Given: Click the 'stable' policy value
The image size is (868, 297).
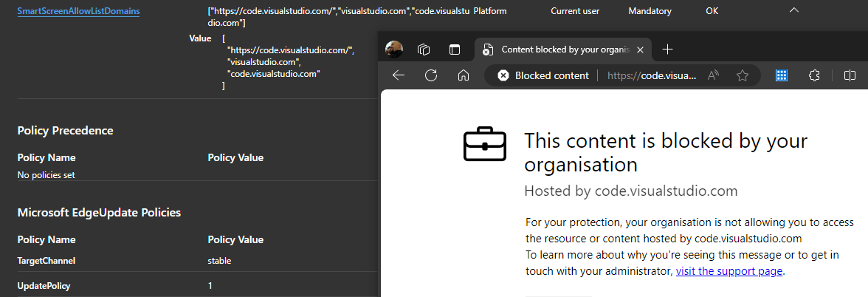Looking at the screenshot, I should [219, 261].
